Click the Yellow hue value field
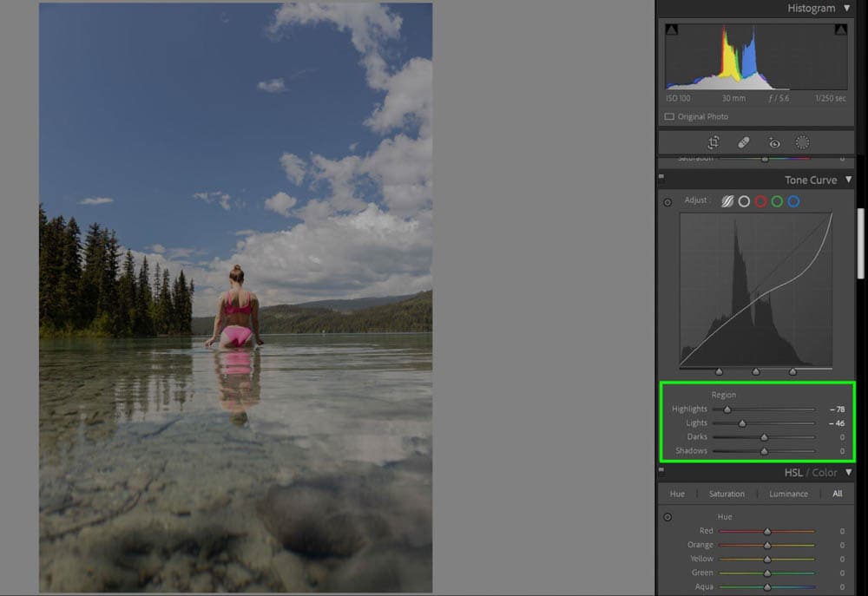The width and height of the screenshot is (868, 596). coord(842,559)
